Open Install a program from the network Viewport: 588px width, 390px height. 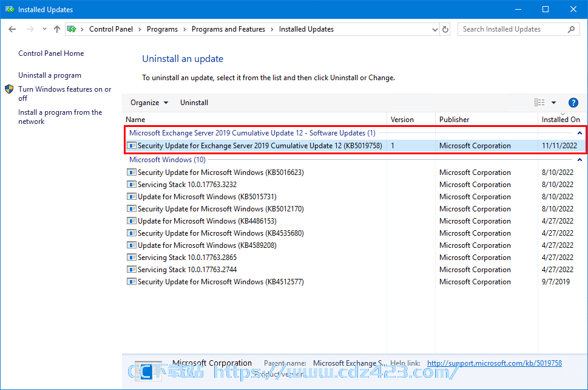coord(60,117)
